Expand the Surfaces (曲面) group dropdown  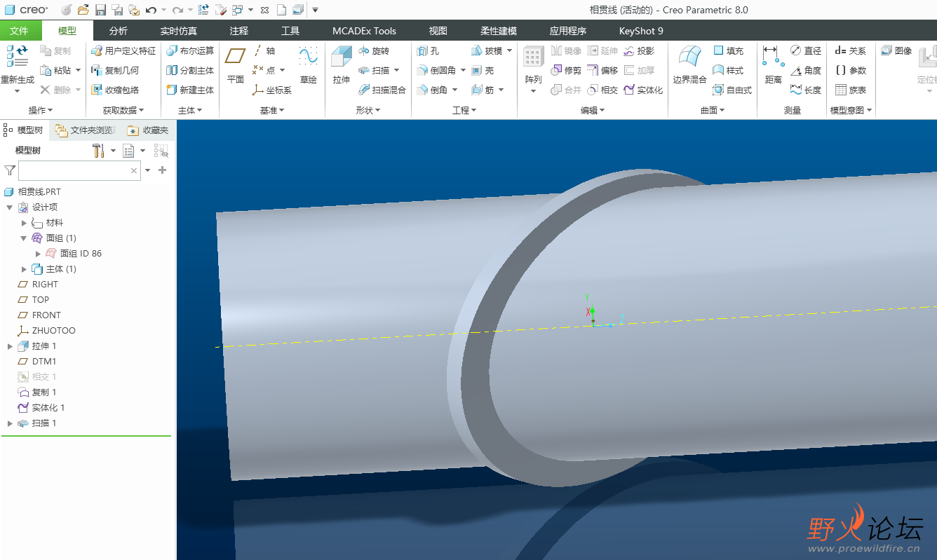(713, 110)
